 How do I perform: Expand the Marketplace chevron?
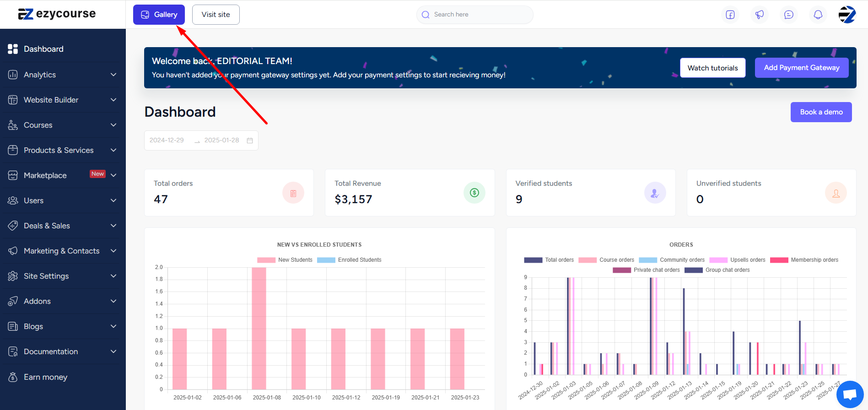click(x=113, y=175)
